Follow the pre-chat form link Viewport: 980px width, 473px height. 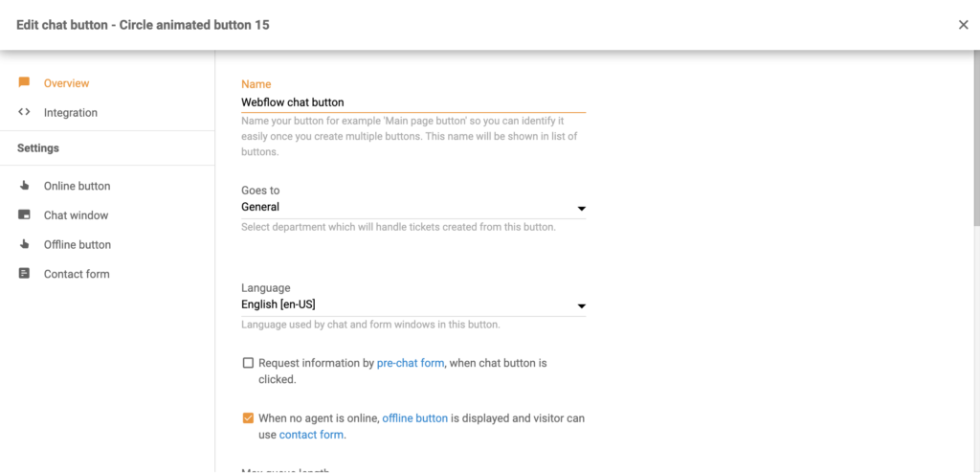411,363
